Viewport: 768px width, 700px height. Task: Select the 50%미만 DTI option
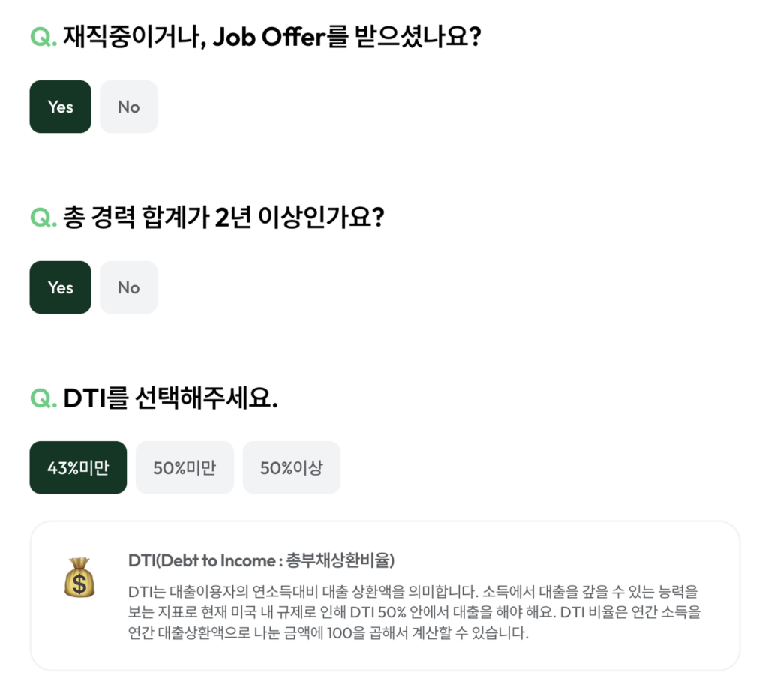(x=184, y=467)
